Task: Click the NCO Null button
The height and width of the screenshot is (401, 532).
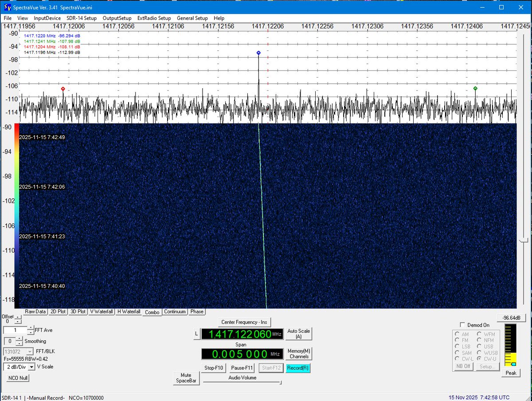Action: click(x=17, y=378)
